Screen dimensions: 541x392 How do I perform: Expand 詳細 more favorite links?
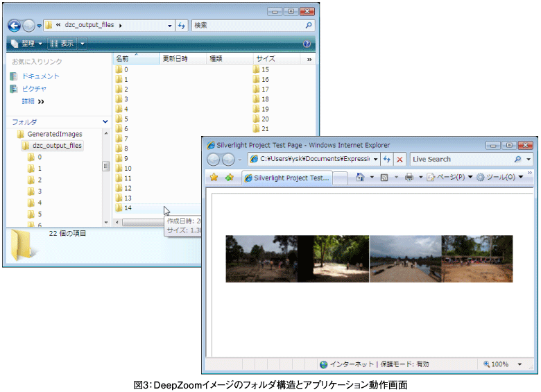point(33,101)
